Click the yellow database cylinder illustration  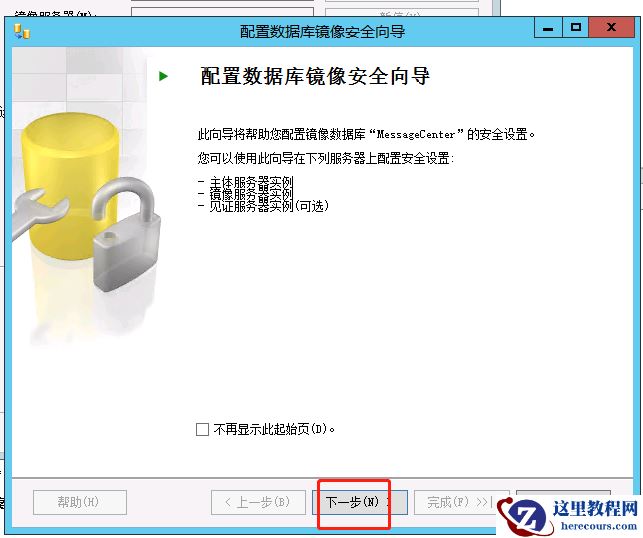(x=70, y=185)
